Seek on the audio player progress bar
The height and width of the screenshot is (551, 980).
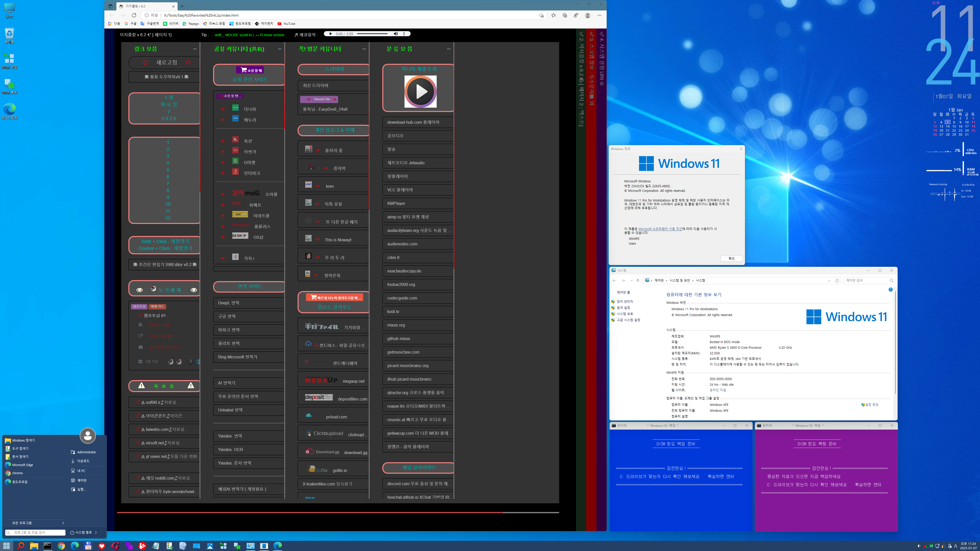coord(372,34)
